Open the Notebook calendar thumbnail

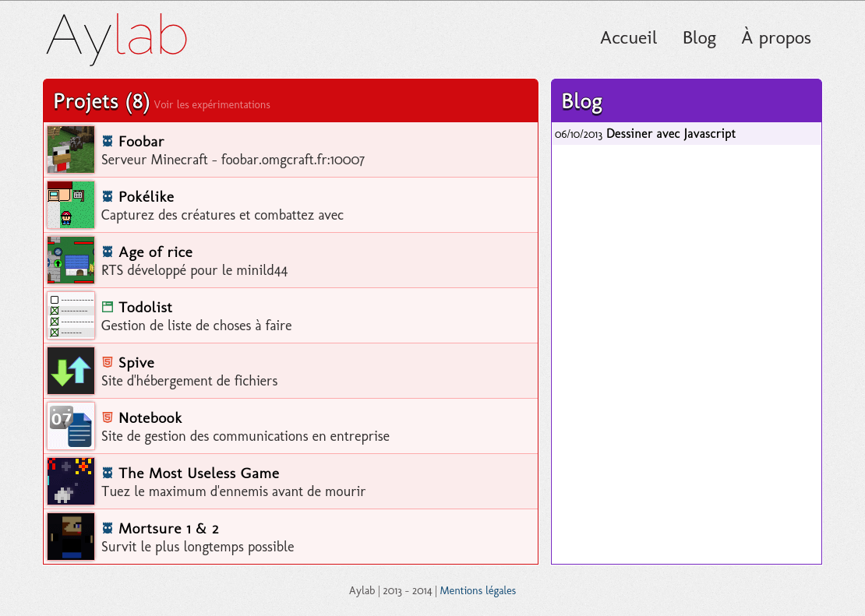pos(71,426)
